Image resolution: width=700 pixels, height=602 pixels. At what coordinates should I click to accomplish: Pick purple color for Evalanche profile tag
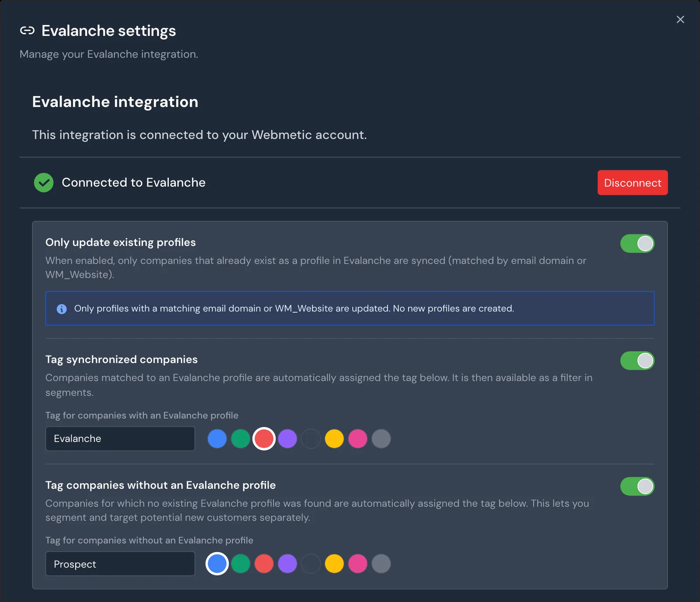tap(287, 438)
